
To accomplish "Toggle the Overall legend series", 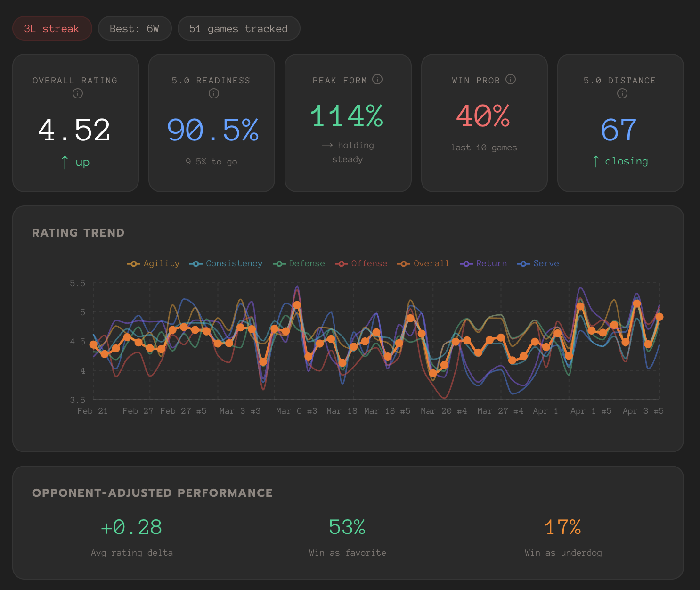I will [x=423, y=263].
